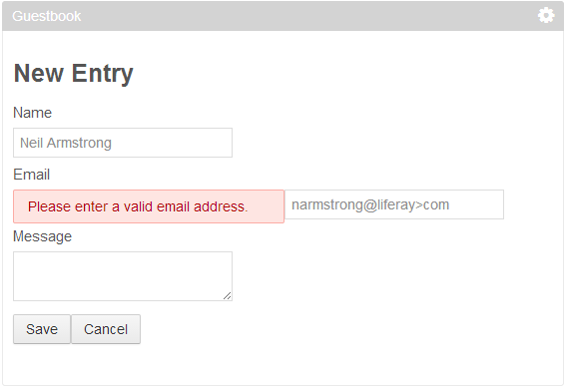Click the narmstrong@liferay>com text
This screenshot has height=392, width=567.
pyautogui.click(x=370, y=204)
